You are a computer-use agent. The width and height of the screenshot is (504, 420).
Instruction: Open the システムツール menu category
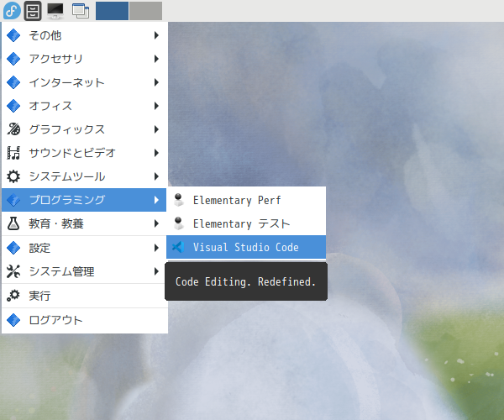pyautogui.click(x=85, y=176)
